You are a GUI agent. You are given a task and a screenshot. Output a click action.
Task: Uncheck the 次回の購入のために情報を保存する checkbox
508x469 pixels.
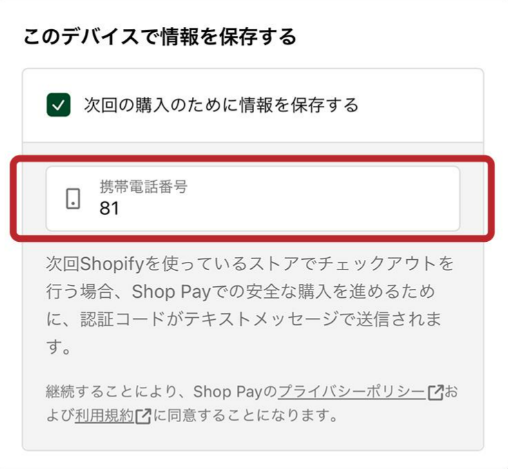pyautogui.click(x=58, y=105)
